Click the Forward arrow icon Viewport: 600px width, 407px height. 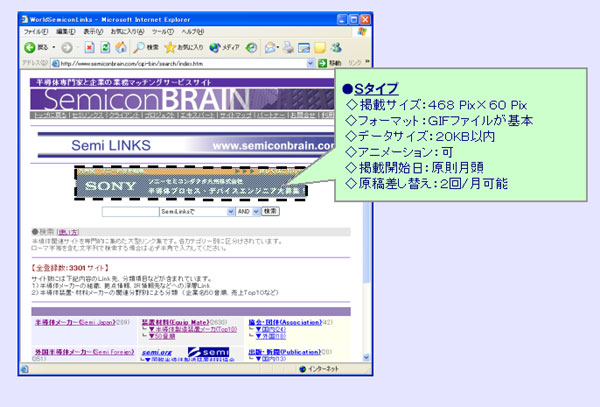(x=67, y=47)
